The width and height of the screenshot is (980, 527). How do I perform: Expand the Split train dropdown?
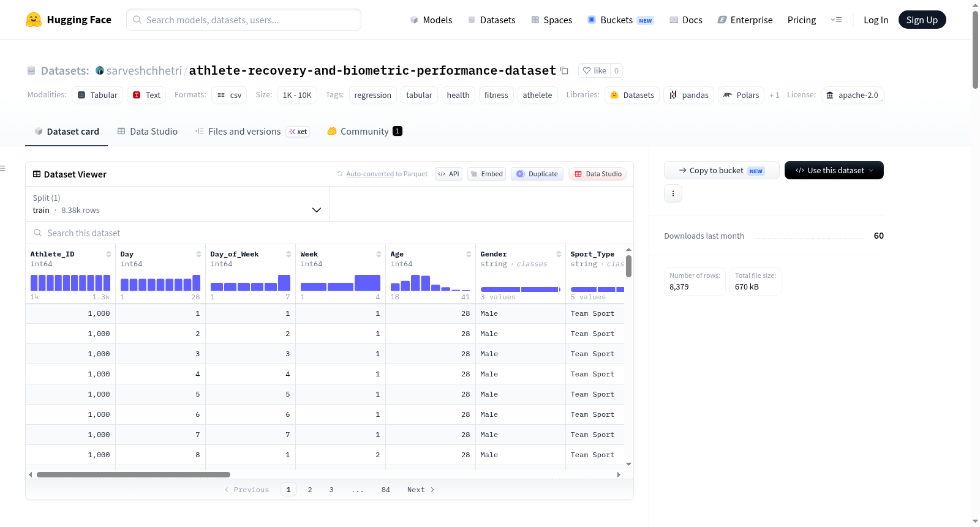coord(177,204)
